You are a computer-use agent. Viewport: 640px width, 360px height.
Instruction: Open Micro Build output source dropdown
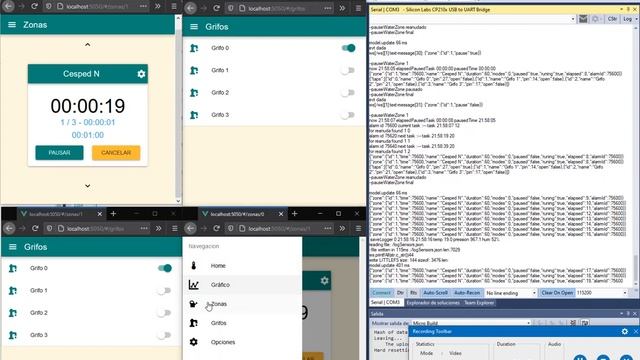click(x=471, y=323)
